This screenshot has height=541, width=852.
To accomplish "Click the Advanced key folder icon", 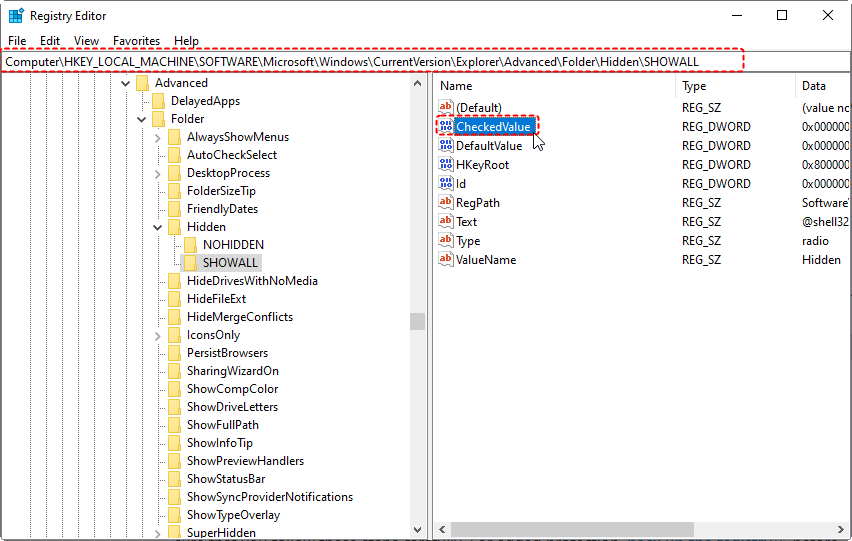I will point(142,83).
